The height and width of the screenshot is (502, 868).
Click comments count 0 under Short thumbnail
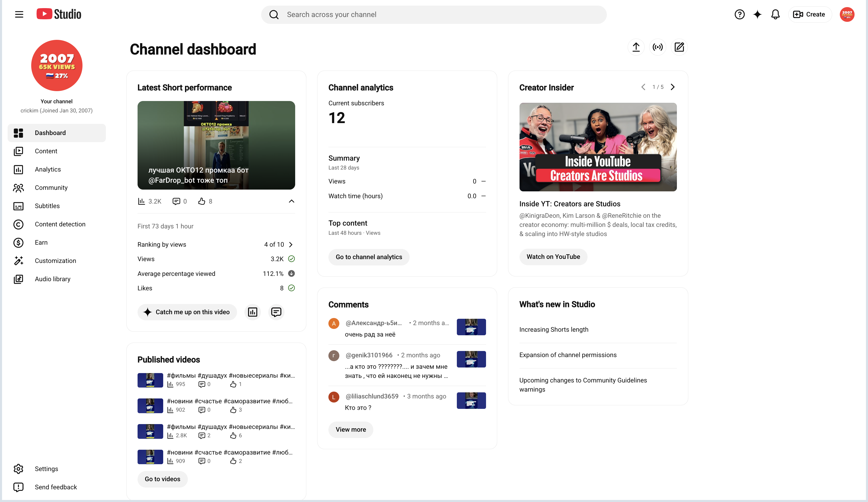pyautogui.click(x=180, y=202)
